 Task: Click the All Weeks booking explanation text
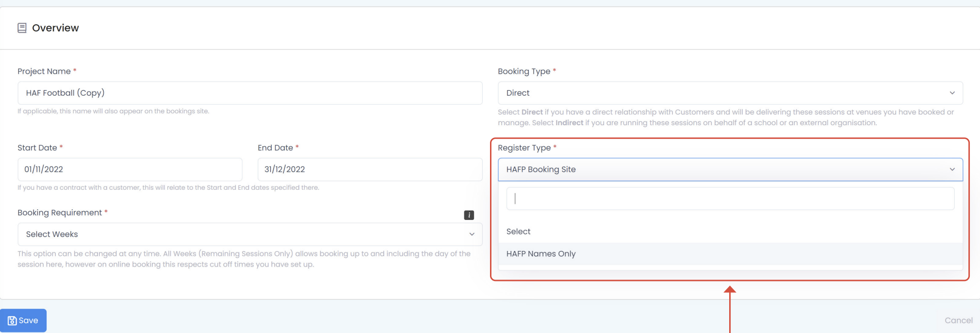pos(244,259)
